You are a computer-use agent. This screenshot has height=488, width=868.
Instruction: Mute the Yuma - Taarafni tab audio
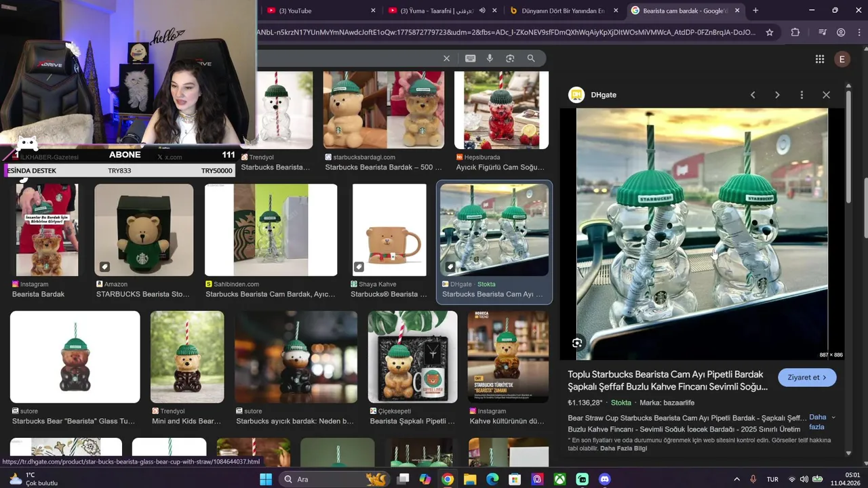click(x=482, y=10)
